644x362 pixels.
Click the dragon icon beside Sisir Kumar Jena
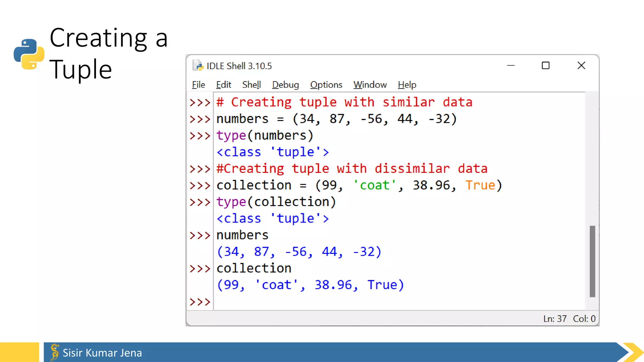pyautogui.click(x=55, y=352)
